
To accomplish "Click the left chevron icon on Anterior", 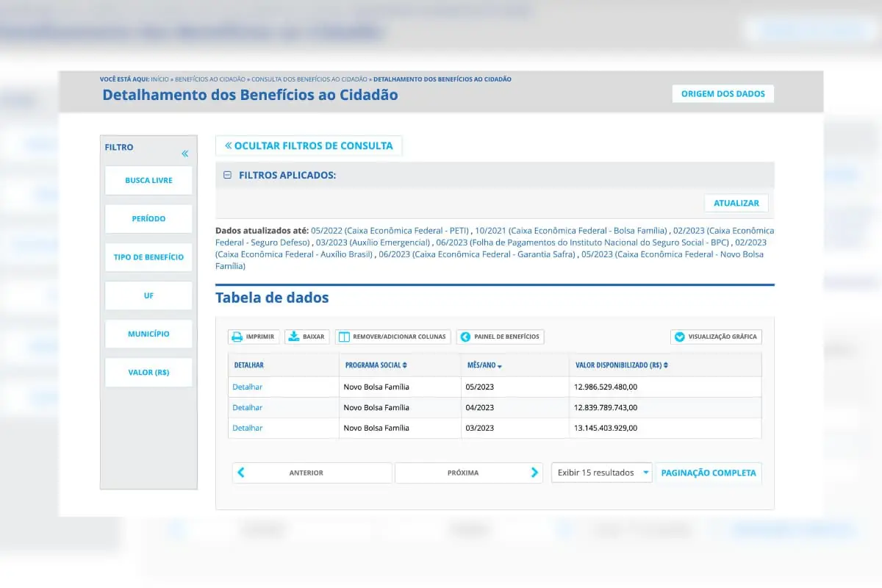I will point(240,473).
